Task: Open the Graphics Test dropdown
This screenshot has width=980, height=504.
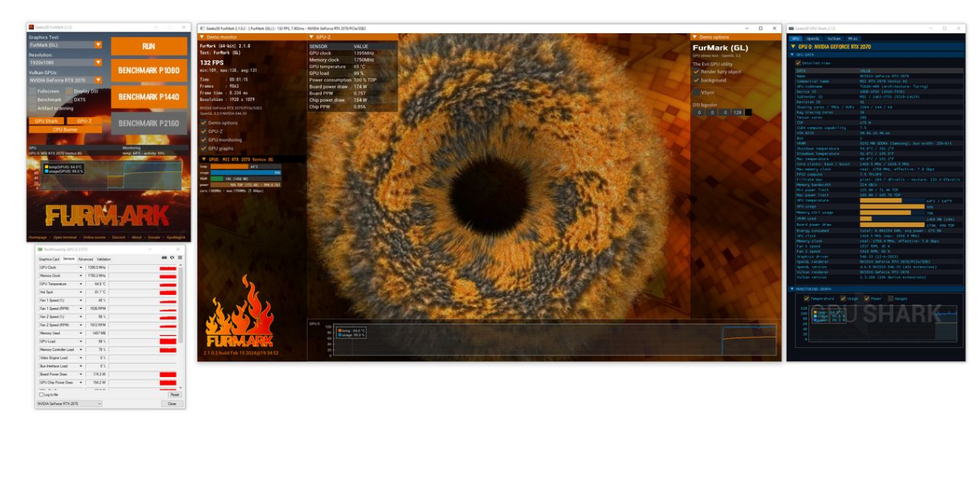Action: 97,46
